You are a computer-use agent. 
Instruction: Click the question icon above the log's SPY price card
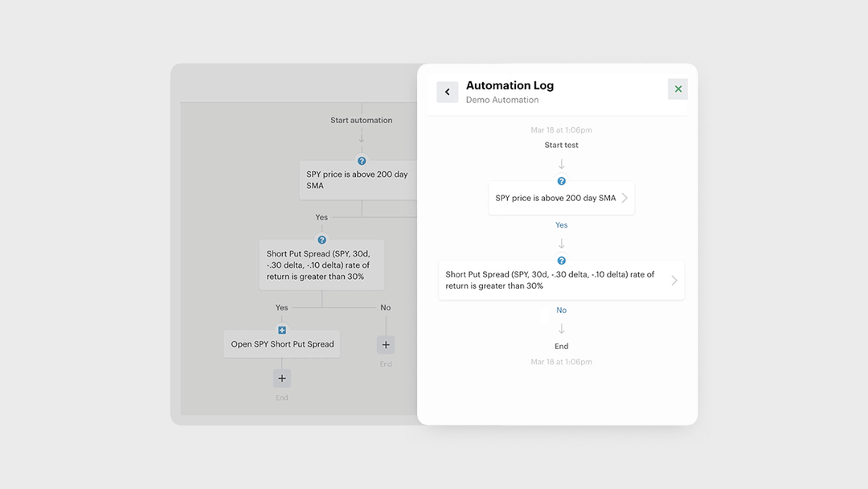point(562,181)
